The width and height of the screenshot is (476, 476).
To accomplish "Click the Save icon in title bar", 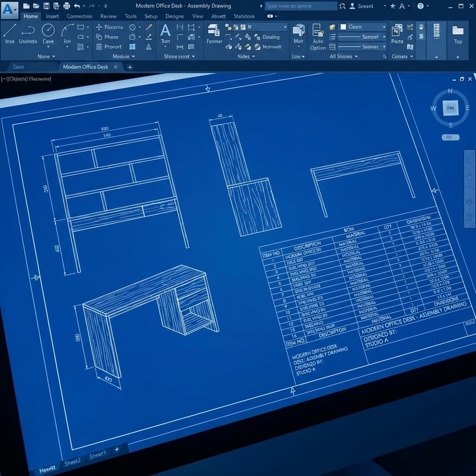I will coord(46,6).
